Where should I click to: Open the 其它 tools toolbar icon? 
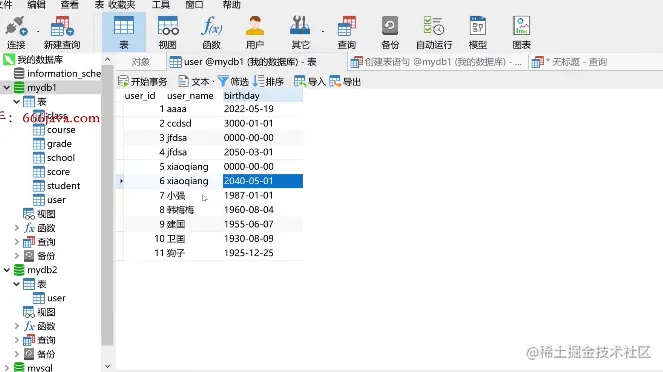tap(300, 32)
